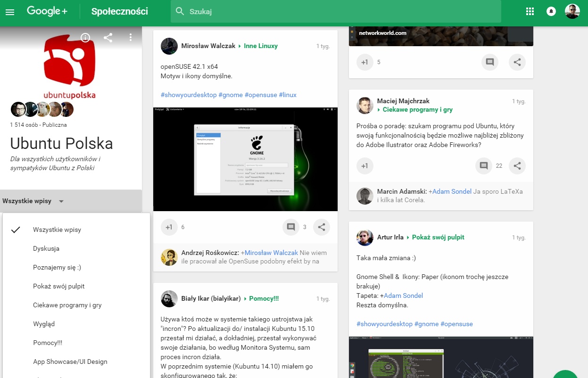Open the community member avatars row
This screenshot has width=588, height=378.
tap(42, 109)
